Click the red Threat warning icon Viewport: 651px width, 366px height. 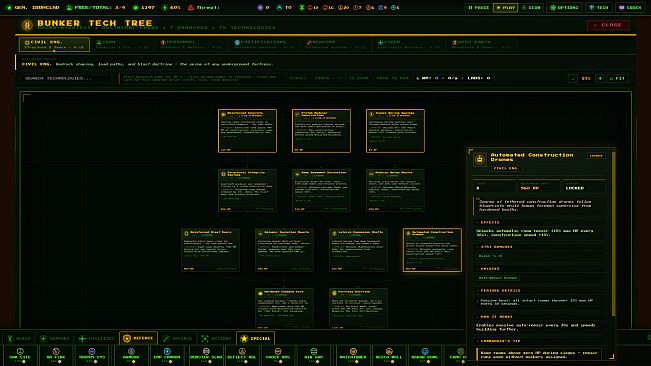pos(191,7)
